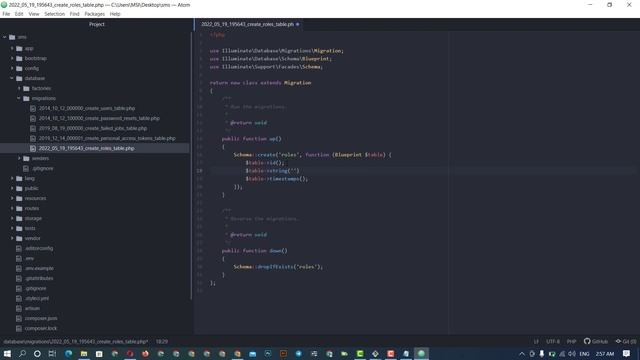Click the file path in status bar

[76, 342]
